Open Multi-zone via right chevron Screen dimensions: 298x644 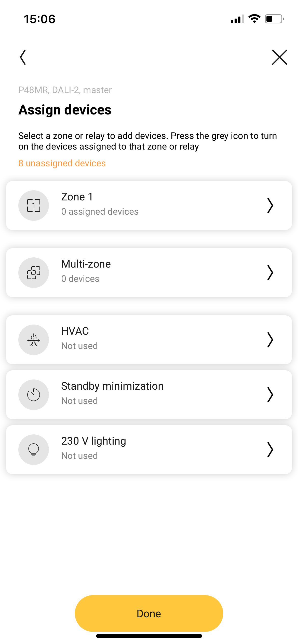pos(270,273)
